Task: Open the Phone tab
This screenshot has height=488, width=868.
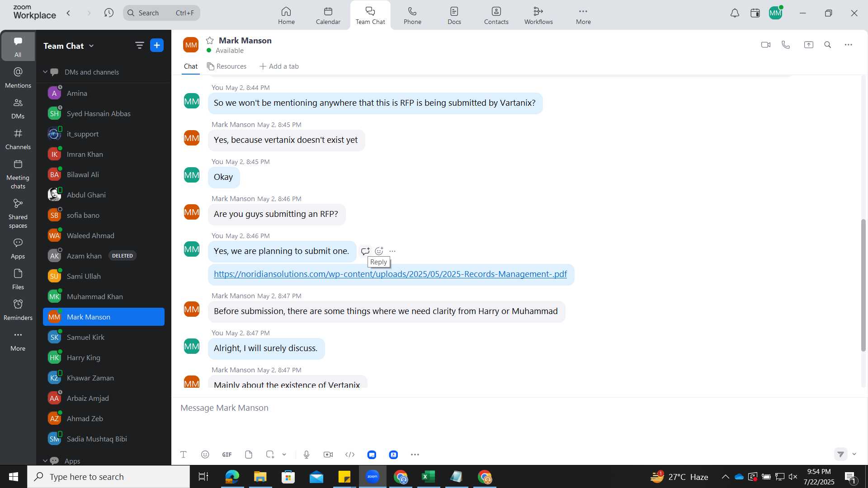Action: click(x=412, y=15)
